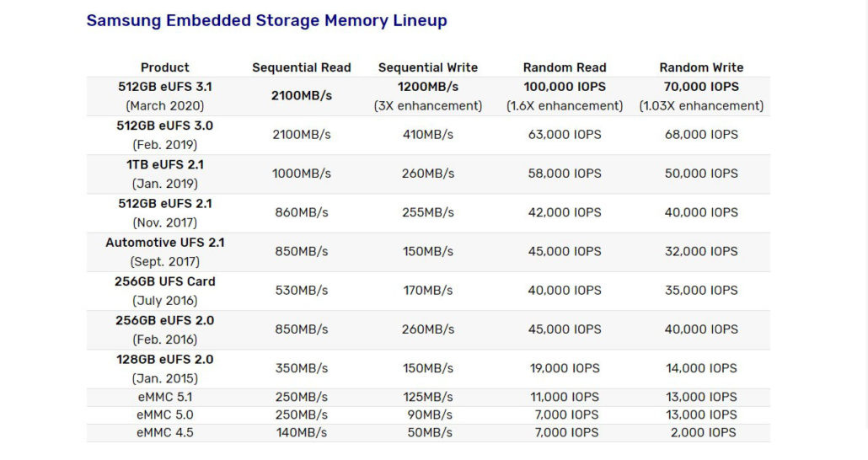
Task: Click the Samsung Embedded Storage Memory Lineup heading
Action: click(267, 20)
